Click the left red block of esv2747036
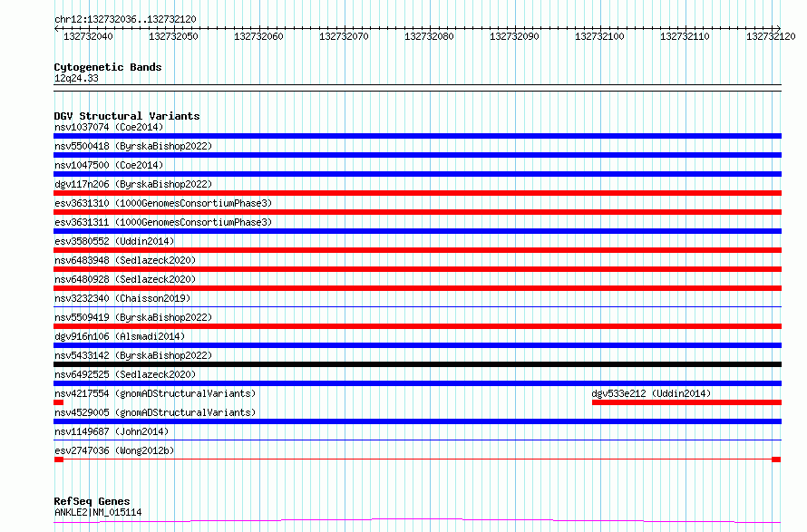Viewport: 807px width, 532px height. [x=59, y=459]
